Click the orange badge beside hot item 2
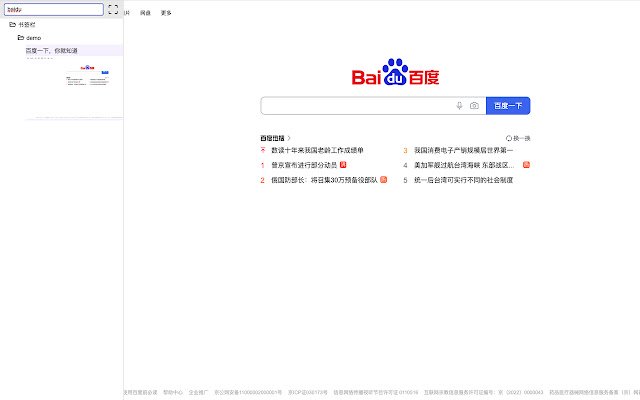 click(384, 180)
